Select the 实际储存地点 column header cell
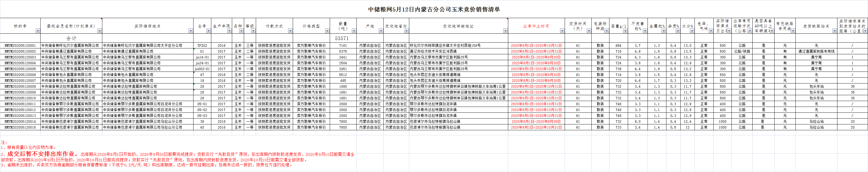868x172 pixels. pos(148,26)
